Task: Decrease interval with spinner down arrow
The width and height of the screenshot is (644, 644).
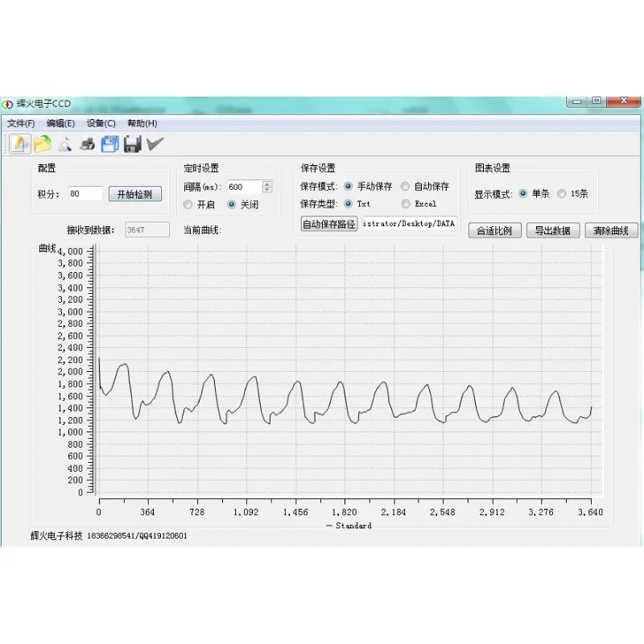Action: tap(267, 189)
